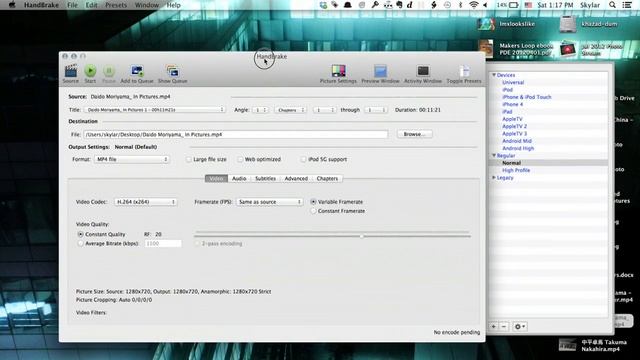Switch to the Subtitles tab

pyautogui.click(x=265, y=178)
